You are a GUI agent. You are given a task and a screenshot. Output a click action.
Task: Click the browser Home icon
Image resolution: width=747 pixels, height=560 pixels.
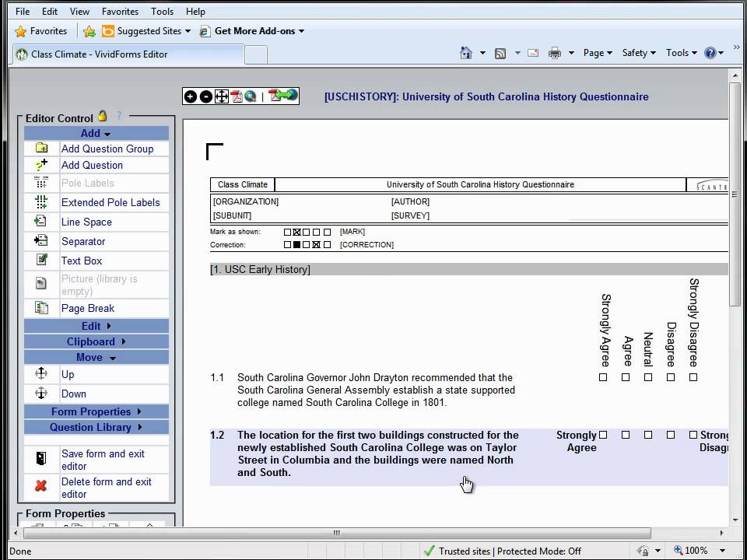coord(466,53)
